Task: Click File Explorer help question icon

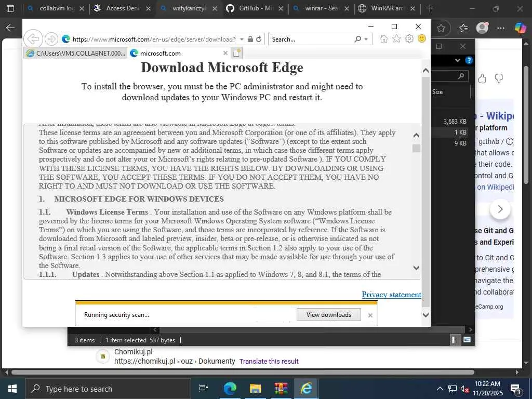Action: pyautogui.click(x=469, y=60)
